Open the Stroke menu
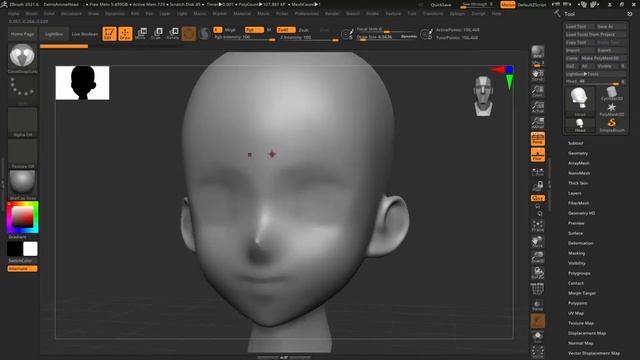This screenshot has height=360, width=640. (x=372, y=13)
